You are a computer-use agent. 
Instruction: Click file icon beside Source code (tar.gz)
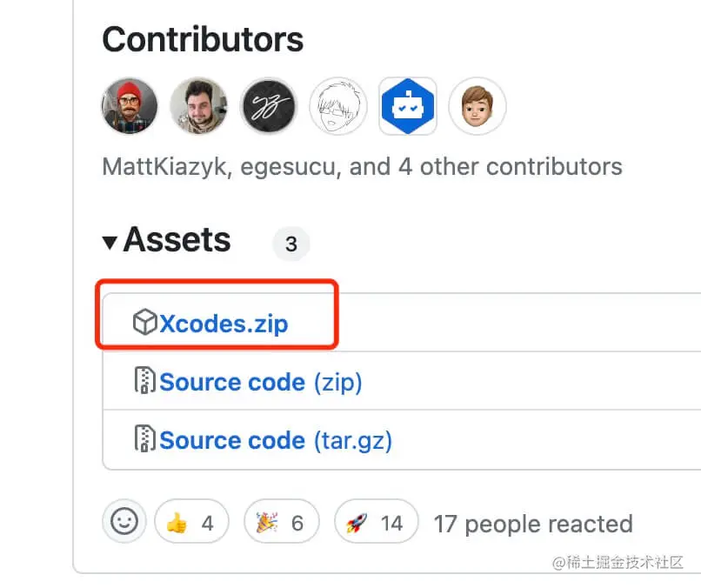click(x=144, y=440)
